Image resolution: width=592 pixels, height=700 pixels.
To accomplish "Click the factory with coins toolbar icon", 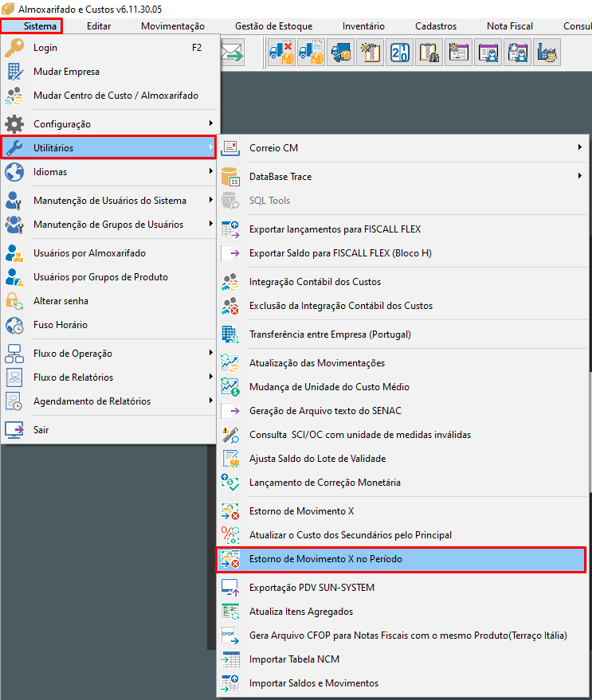I will pos(547,53).
